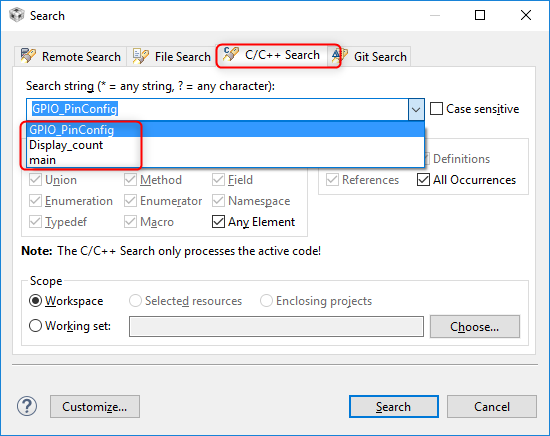This screenshot has width=550, height=436.
Task: Click the Eclipse icon in title bar
Action: point(16,15)
